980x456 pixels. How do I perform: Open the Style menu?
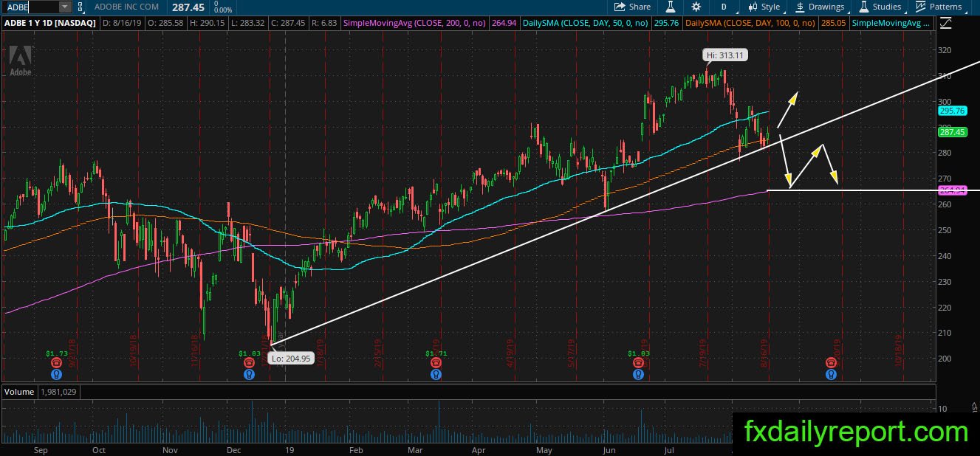(x=764, y=7)
